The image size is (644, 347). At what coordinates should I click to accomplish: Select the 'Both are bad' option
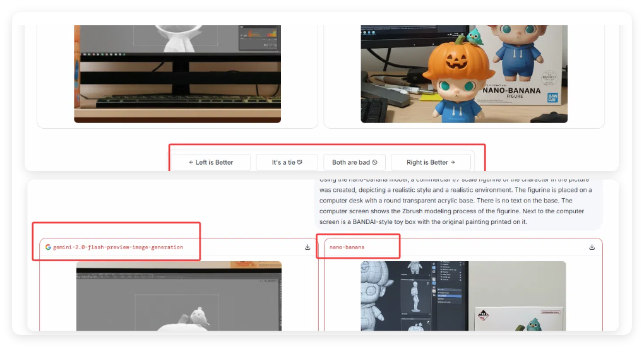point(354,162)
